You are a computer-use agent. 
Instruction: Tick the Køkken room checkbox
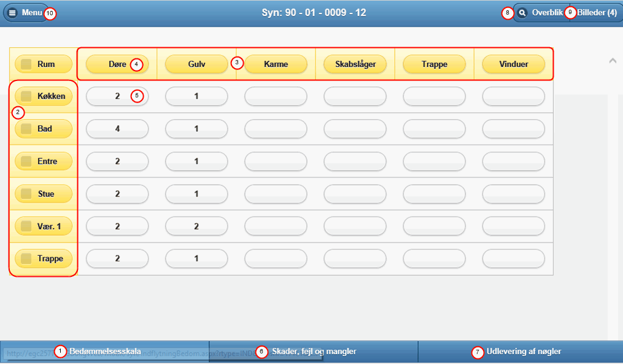click(x=26, y=96)
